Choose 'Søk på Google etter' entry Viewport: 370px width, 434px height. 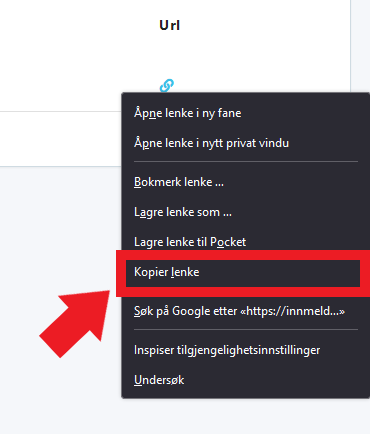click(x=246, y=311)
